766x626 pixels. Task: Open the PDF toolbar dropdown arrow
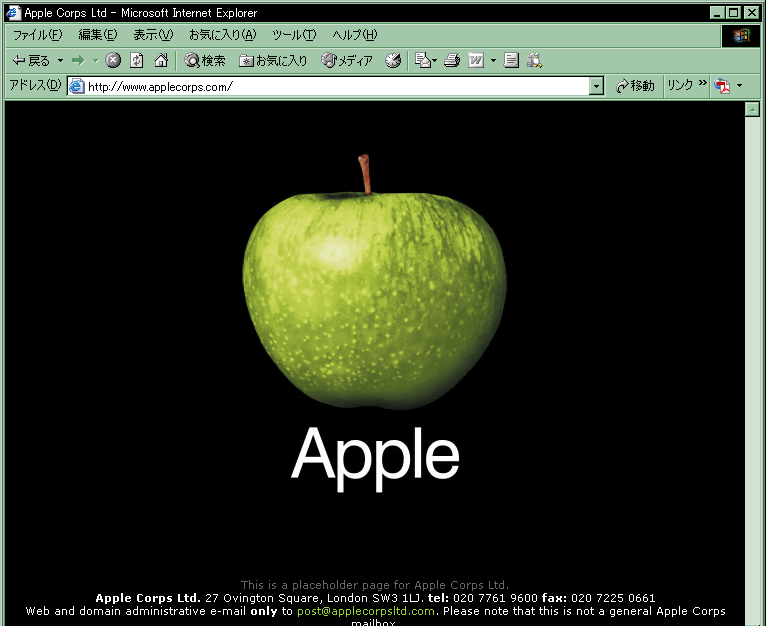(x=740, y=86)
